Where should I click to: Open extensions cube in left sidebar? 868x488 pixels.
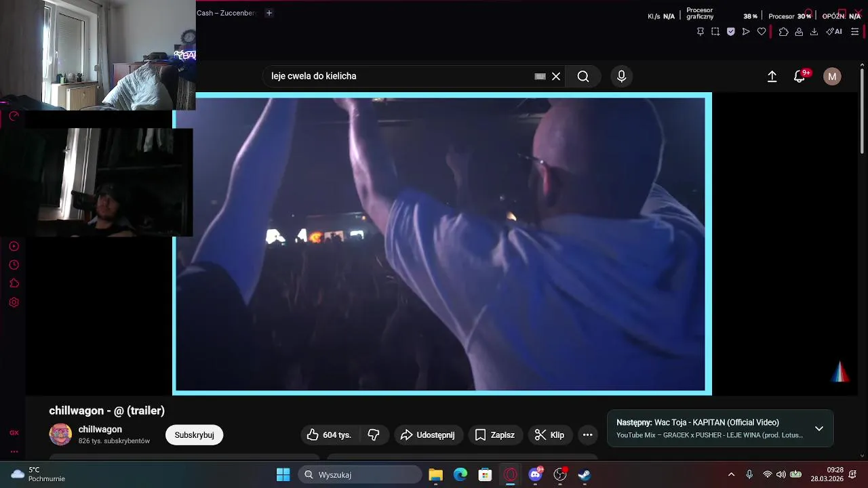[x=14, y=283]
